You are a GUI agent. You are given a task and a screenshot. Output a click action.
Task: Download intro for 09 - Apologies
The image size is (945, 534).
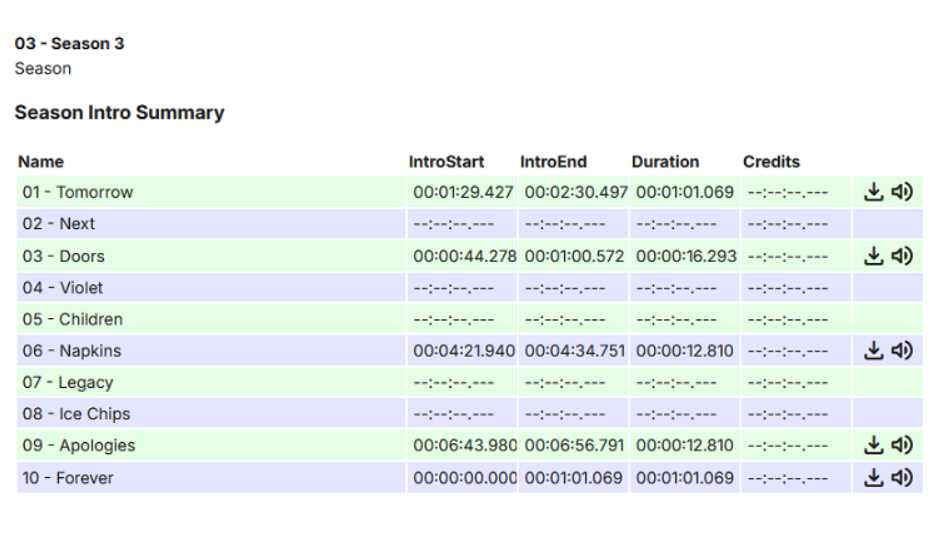(x=873, y=445)
